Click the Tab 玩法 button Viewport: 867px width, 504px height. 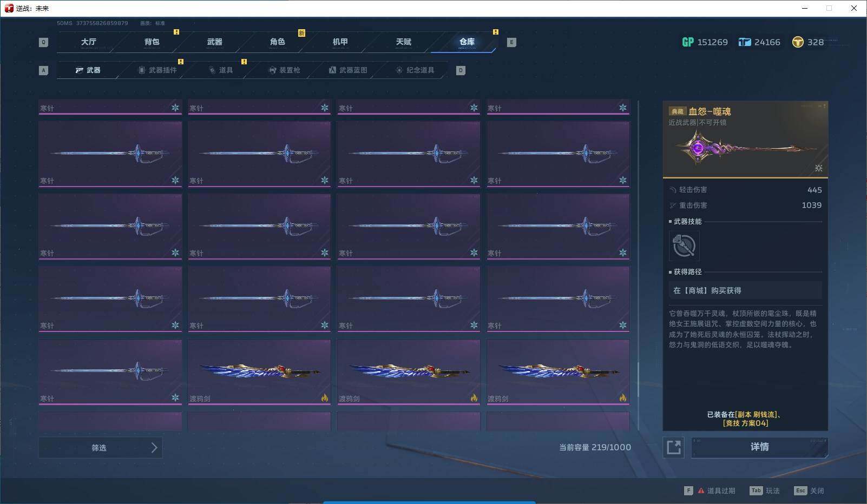[x=765, y=490]
